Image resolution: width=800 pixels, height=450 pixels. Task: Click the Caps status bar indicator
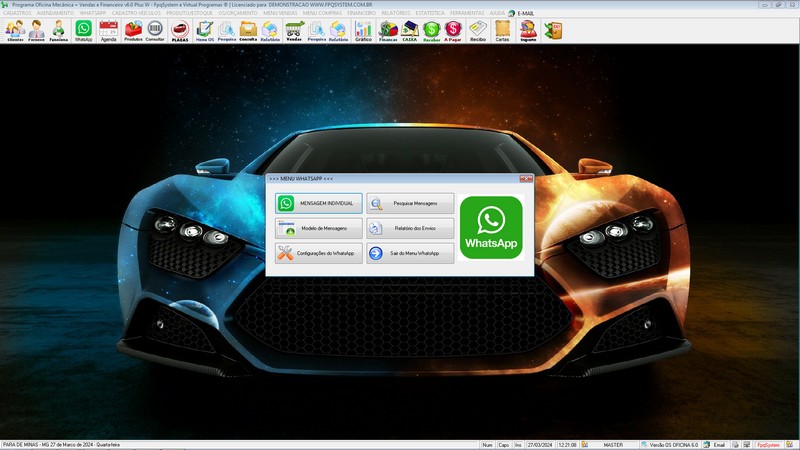pyautogui.click(x=504, y=445)
